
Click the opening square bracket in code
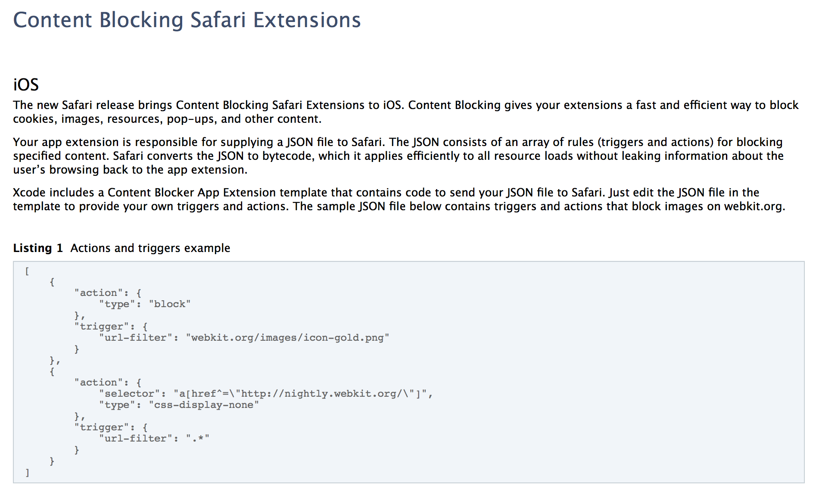pos(27,271)
